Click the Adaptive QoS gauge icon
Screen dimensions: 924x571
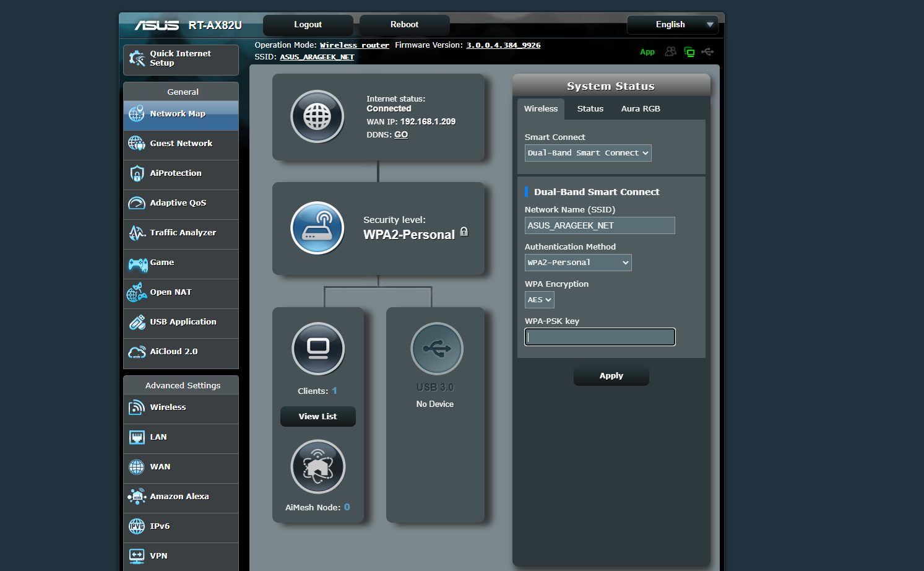[x=136, y=203]
